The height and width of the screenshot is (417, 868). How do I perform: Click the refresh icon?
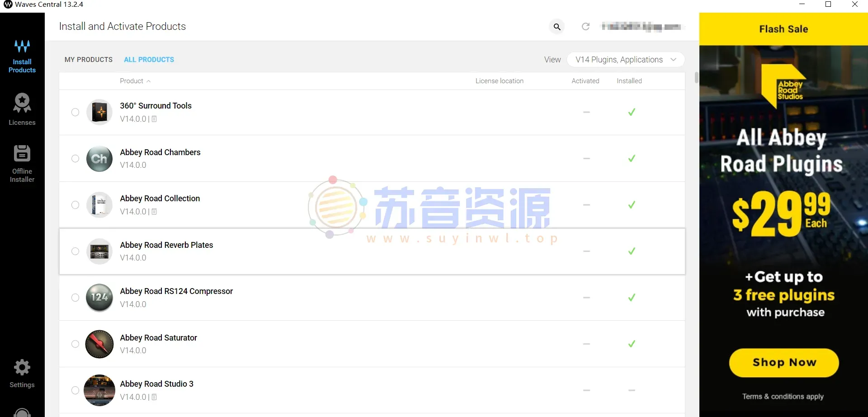[x=586, y=26]
